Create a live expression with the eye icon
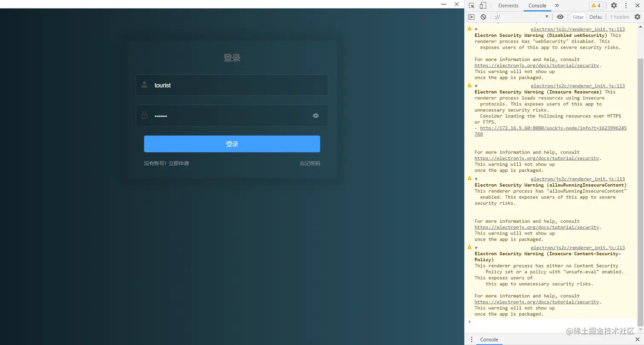The height and width of the screenshot is (345, 644). [x=560, y=17]
